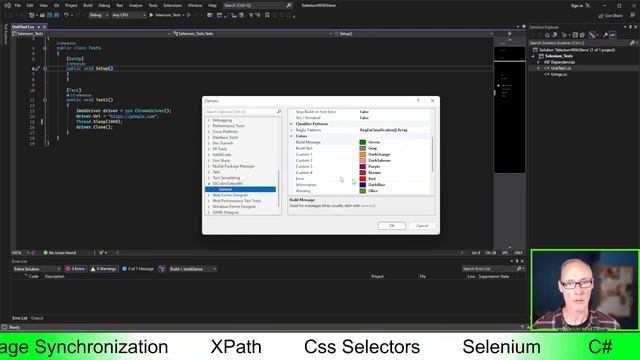
Task: Open the Debug configuration dropdown
Action: point(98,15)
